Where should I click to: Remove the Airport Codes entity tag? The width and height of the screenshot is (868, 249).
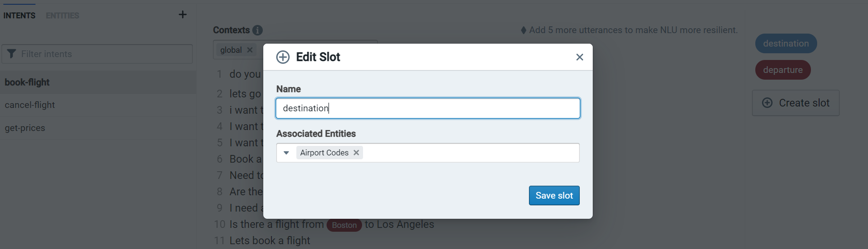point(356,153)
